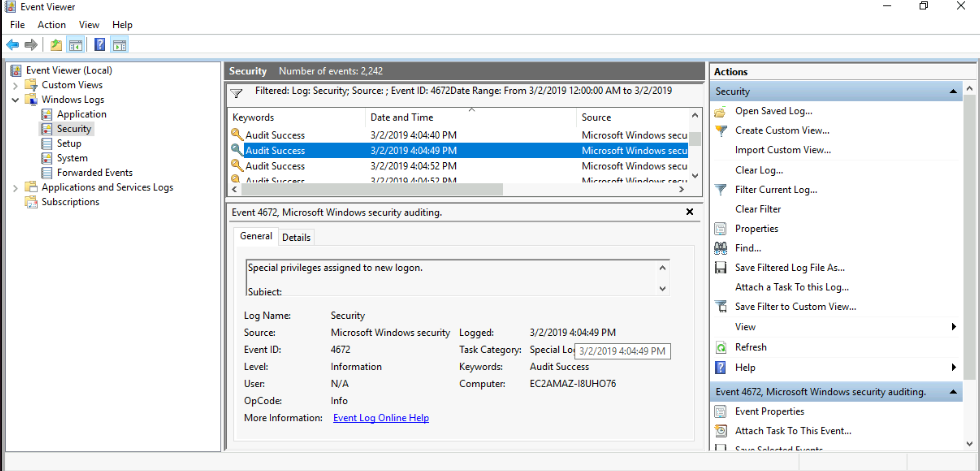Toggle the Show/Hide Action Pane icon
Viewport: 980px width, 471px height.
(119, 45)
